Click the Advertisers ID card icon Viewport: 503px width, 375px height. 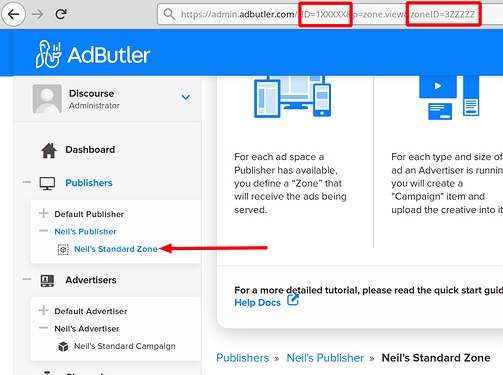(x=47, y=281)
